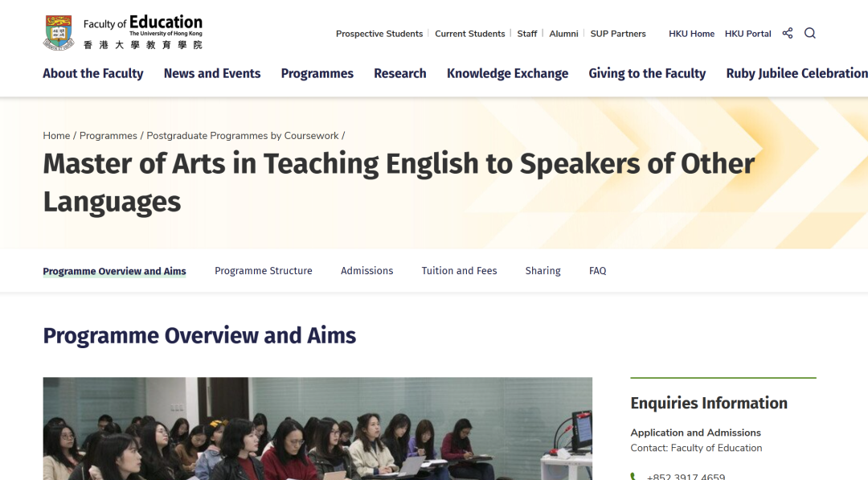Click Home breadcrumb
The image size is (868, 480).
[x=56, y=136]
